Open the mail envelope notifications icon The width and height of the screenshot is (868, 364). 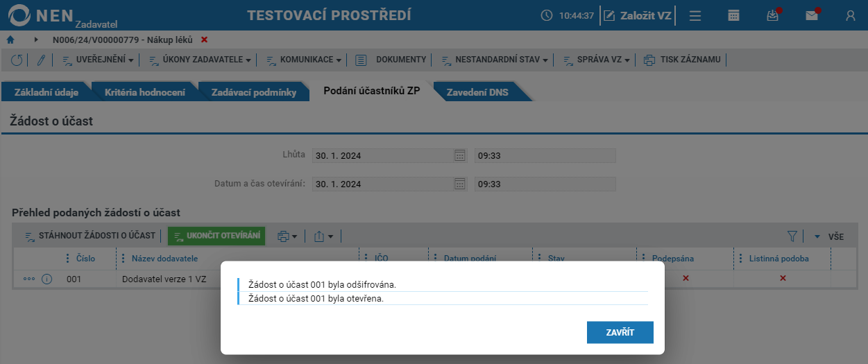coord(812,15)
